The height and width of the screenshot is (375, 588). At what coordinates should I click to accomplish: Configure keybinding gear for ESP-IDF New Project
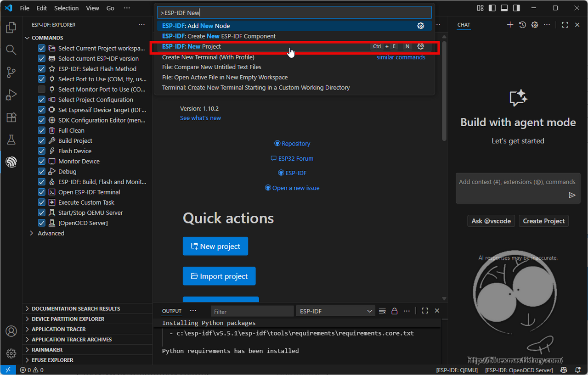coord(421,46)
